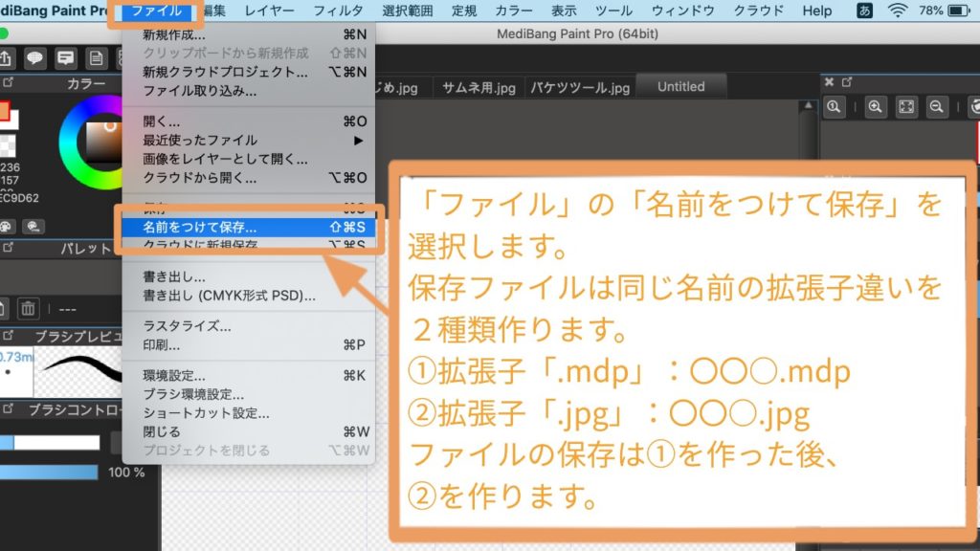Toggle the palette panel detach button

[x=9, y=247]
